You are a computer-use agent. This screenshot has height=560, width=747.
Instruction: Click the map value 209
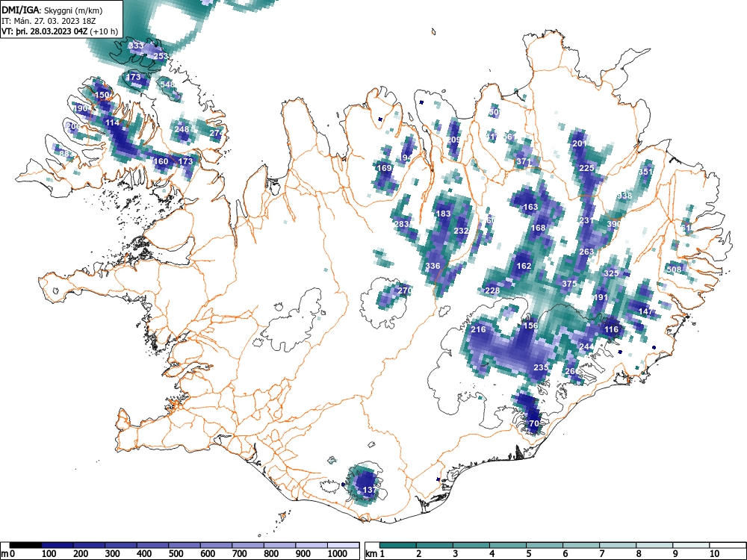click(x=453, y=140)
